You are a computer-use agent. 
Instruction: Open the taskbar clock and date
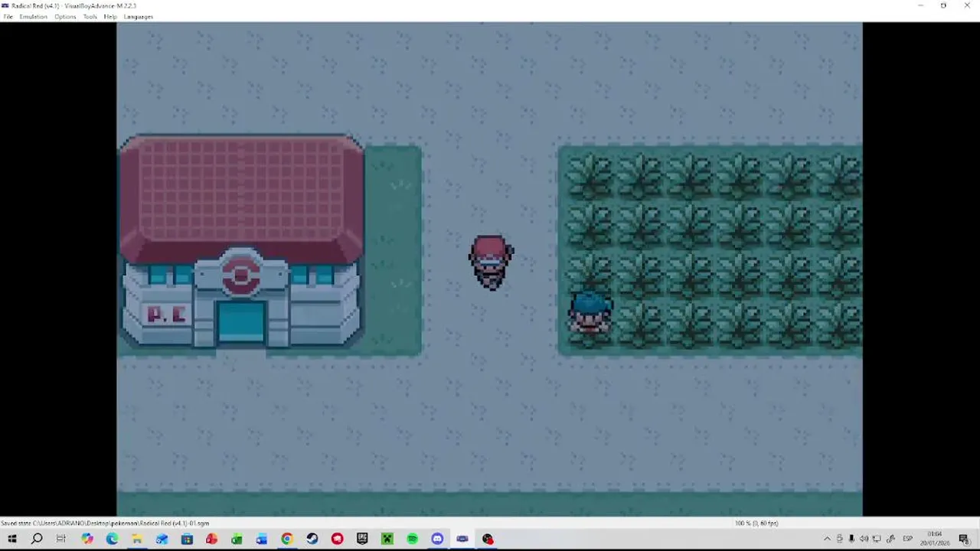coord(935,539)
